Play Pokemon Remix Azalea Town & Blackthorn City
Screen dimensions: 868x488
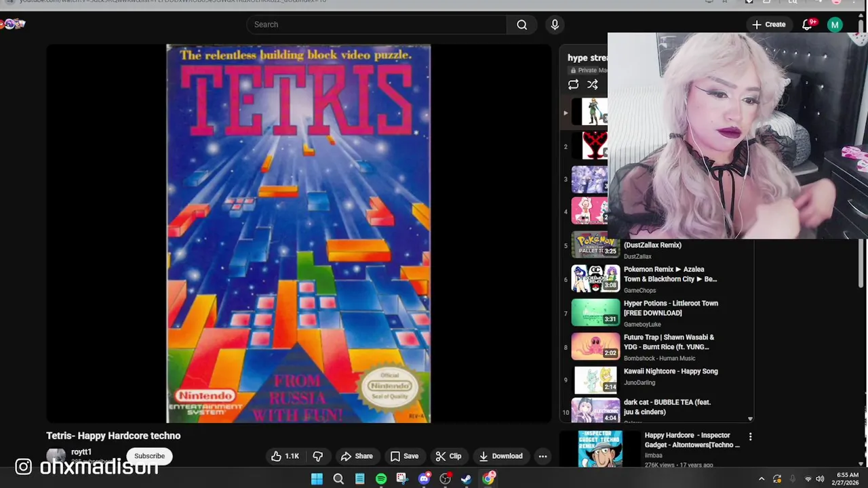coord(670,274)
